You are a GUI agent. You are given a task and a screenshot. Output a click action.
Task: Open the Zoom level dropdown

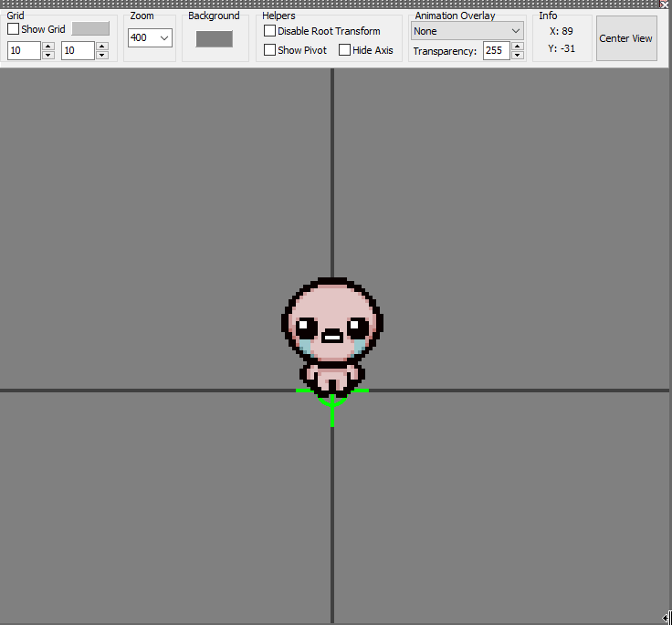point(150,37)
